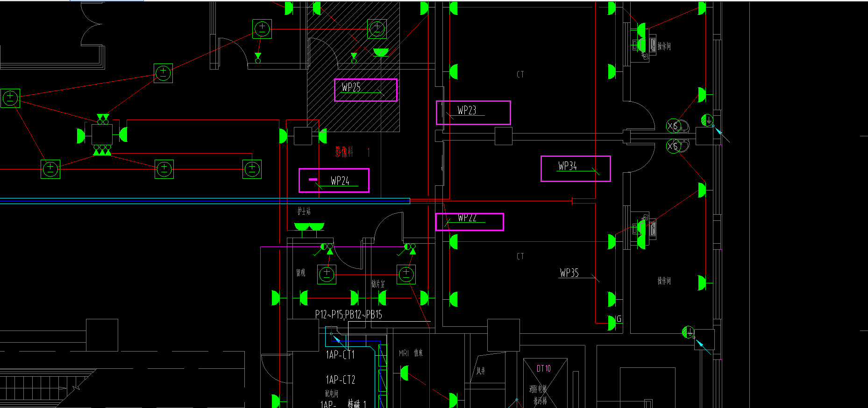Select the red 影像科 department label
868x408 pixels.
pos(344,152)
